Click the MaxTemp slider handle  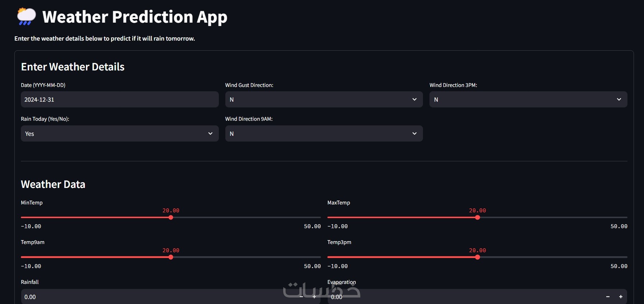(x=477, y=217)
